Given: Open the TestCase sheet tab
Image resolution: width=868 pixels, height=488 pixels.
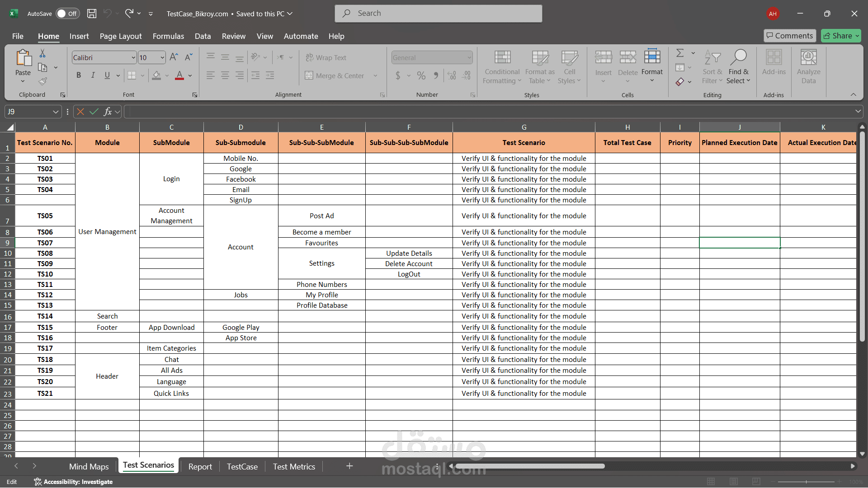Looking at the screenshot, I should [242, 466].
